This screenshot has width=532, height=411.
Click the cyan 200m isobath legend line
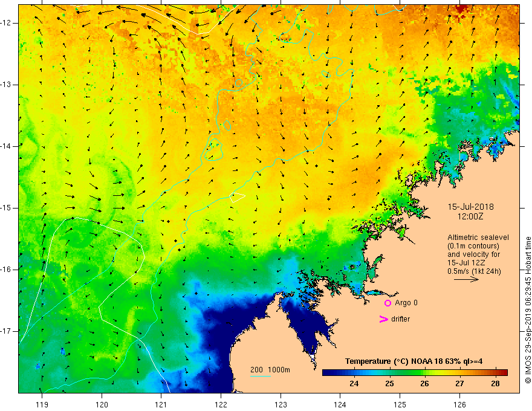click(261, 376)
